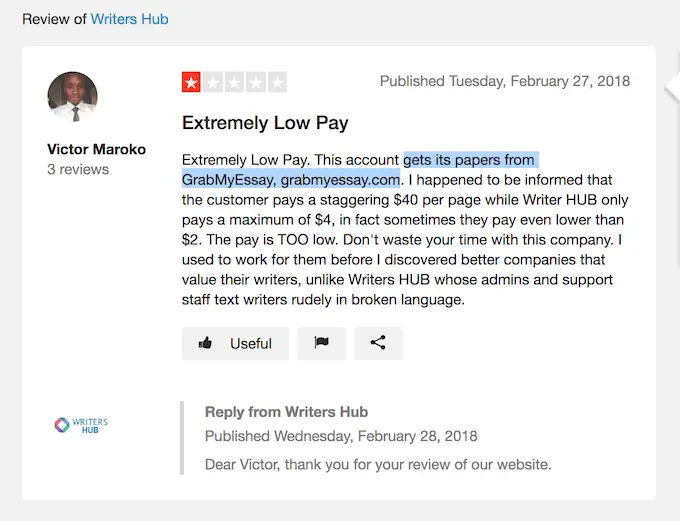
Task: Click the red filled first star
Action: point(191,82)
